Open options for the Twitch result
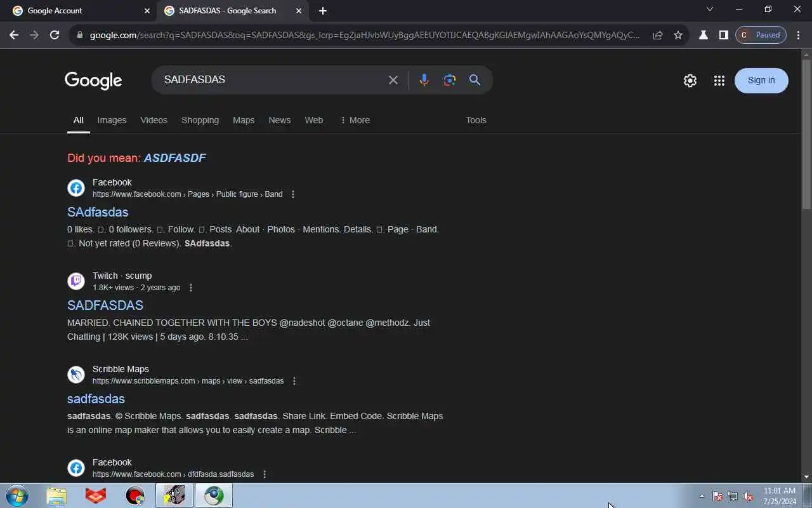This screenshot has height=508, width=812. click(191, 288)
